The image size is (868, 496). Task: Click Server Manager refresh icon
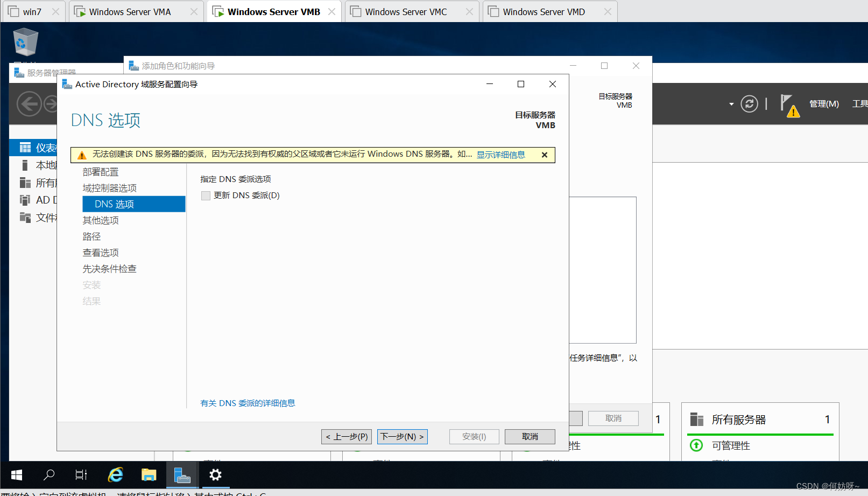click(x=749, y=103)
